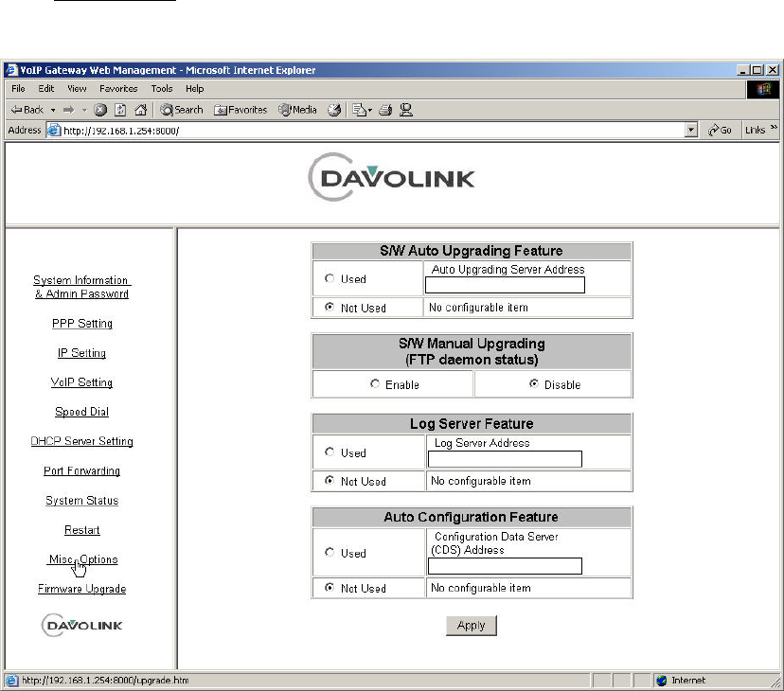784x691 pixels.
Task: Open the address bar dropdown arrow
Action: 690,131
